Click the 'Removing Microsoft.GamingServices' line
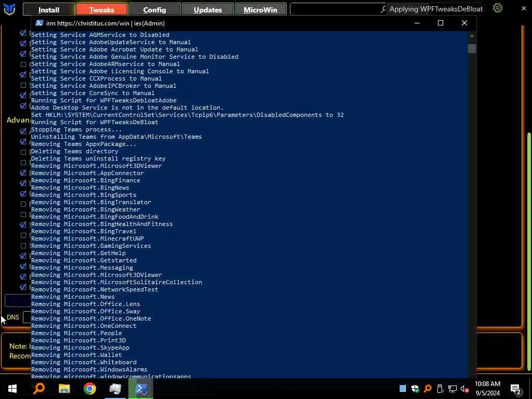The height and width of the screenshot is (399, 532). point(91,246)
